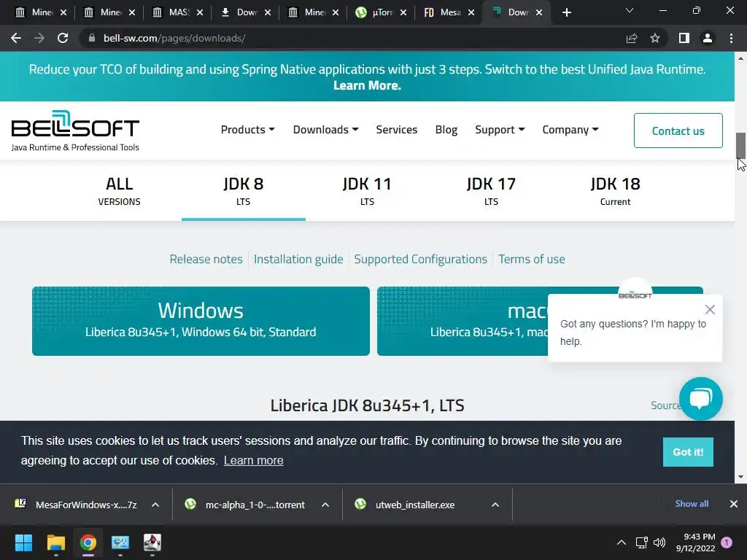Click Learn More in the banner

coord(367,85)
